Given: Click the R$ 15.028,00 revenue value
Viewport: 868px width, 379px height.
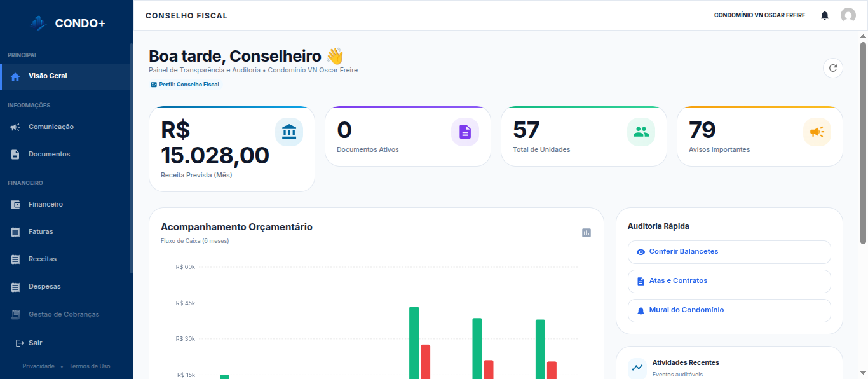Looking at the screenshot, I should pos(215,142).
